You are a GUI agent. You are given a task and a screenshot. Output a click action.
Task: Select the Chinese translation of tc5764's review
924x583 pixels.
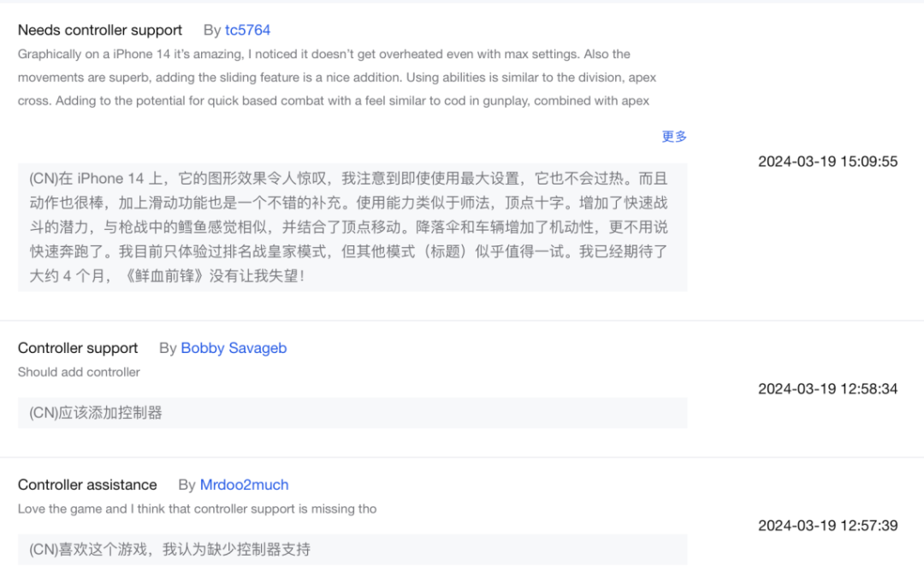click(352, 227)
